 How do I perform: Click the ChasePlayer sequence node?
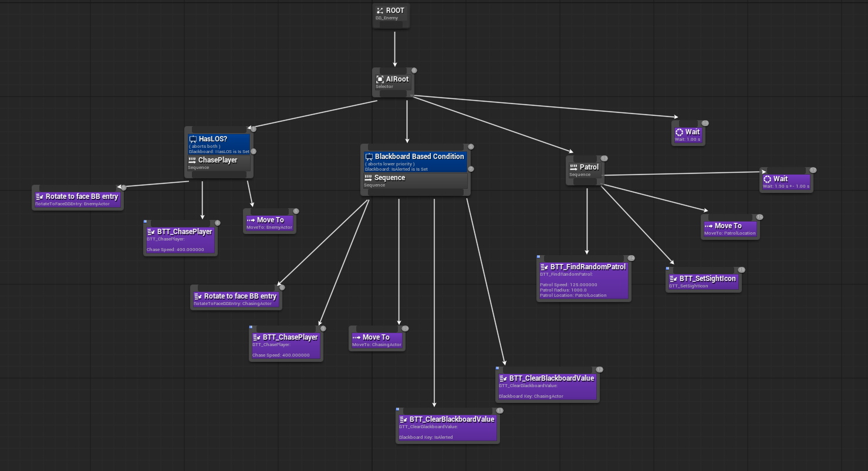(x=218, y=162)
